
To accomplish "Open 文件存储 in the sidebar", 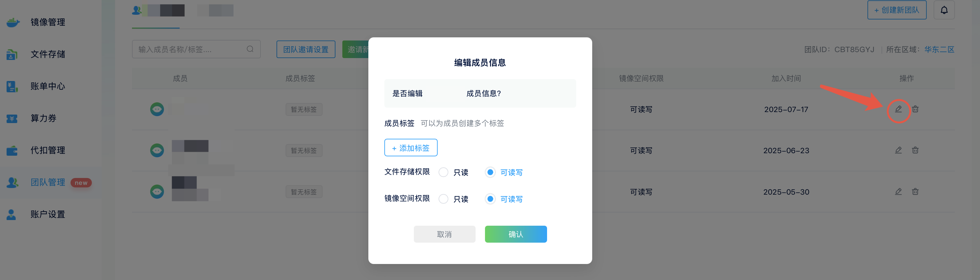I will (48, 54).
